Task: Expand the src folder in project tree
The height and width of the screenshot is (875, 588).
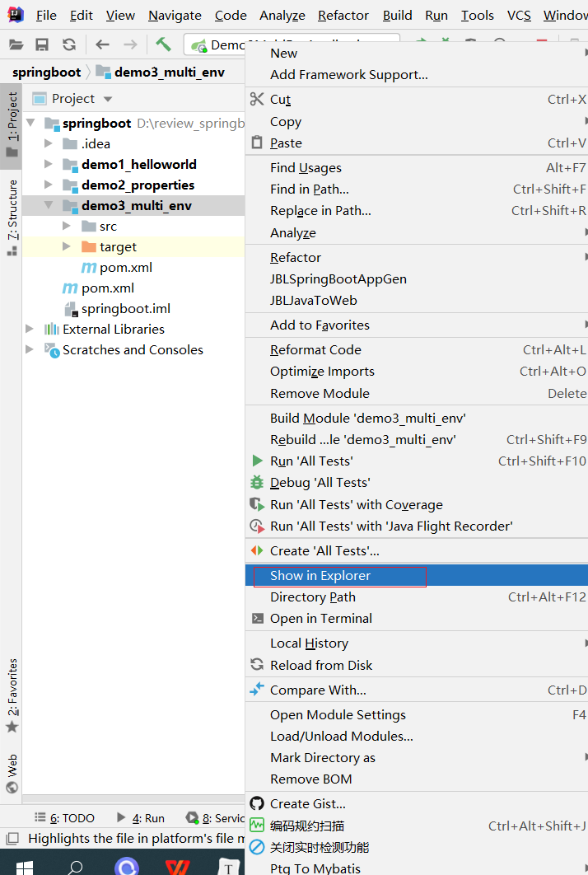Action: point(68,226)
